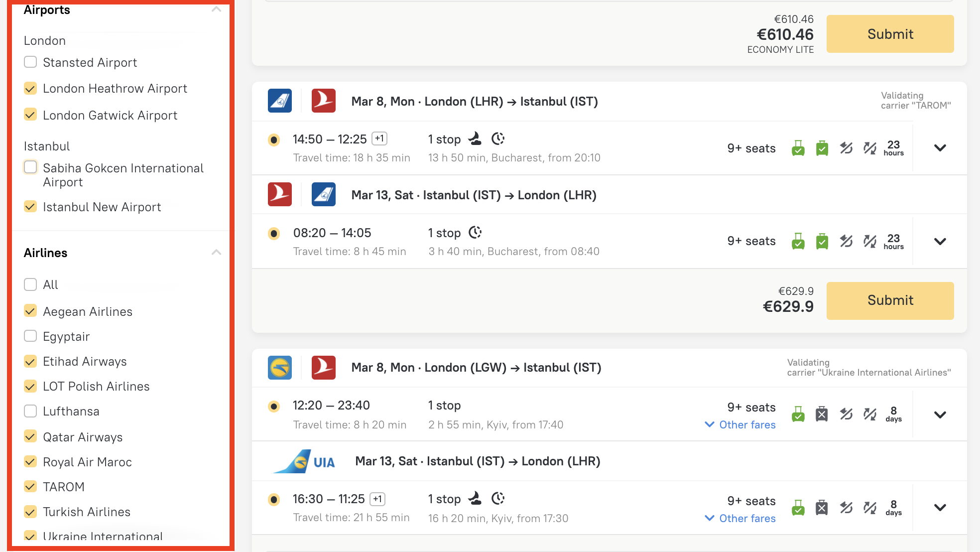Select 08:20 – 14:05 flight radio button

[x=274, y=233]
